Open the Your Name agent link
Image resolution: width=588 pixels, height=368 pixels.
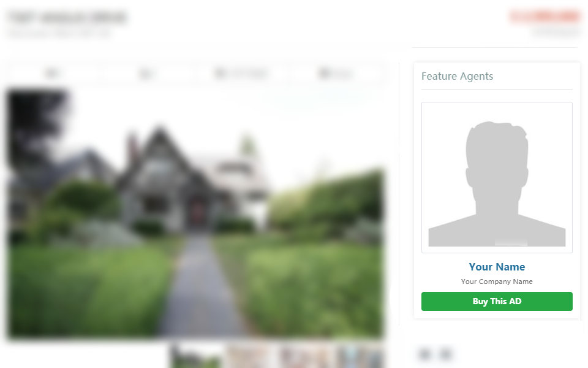(x=497, y=267)
